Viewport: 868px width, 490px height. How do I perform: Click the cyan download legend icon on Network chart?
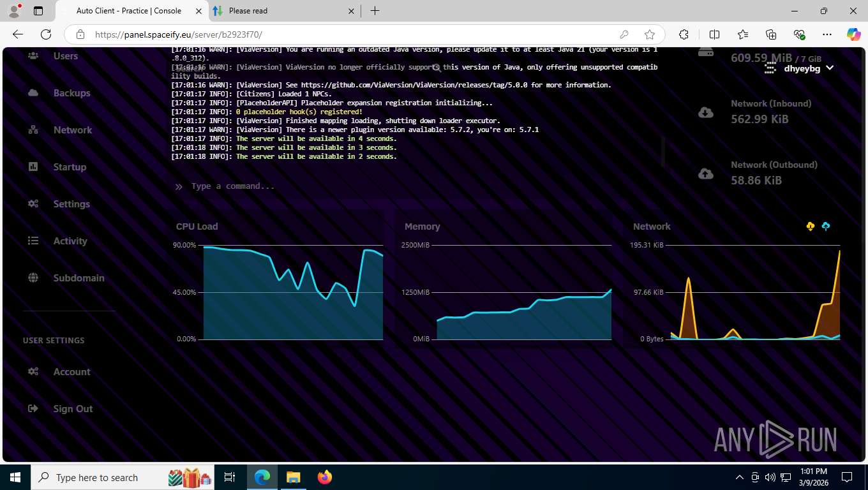click(826, 226)
